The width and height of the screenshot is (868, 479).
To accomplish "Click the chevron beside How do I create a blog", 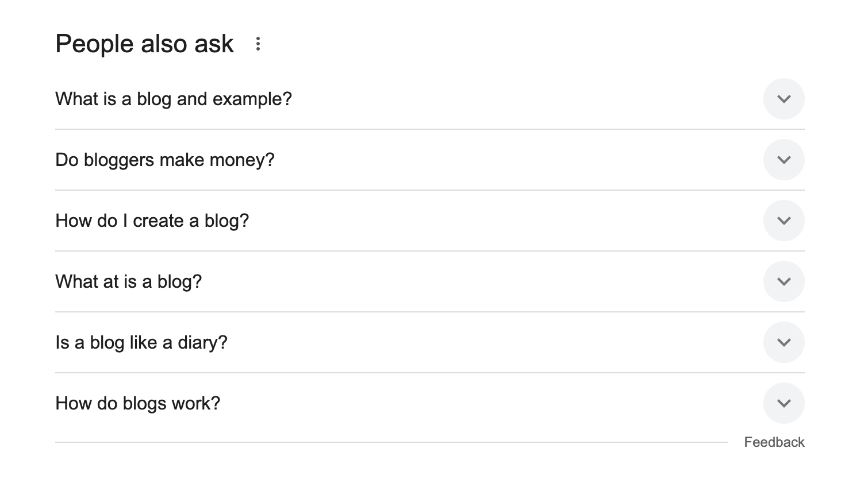I will tap(783, 221).
